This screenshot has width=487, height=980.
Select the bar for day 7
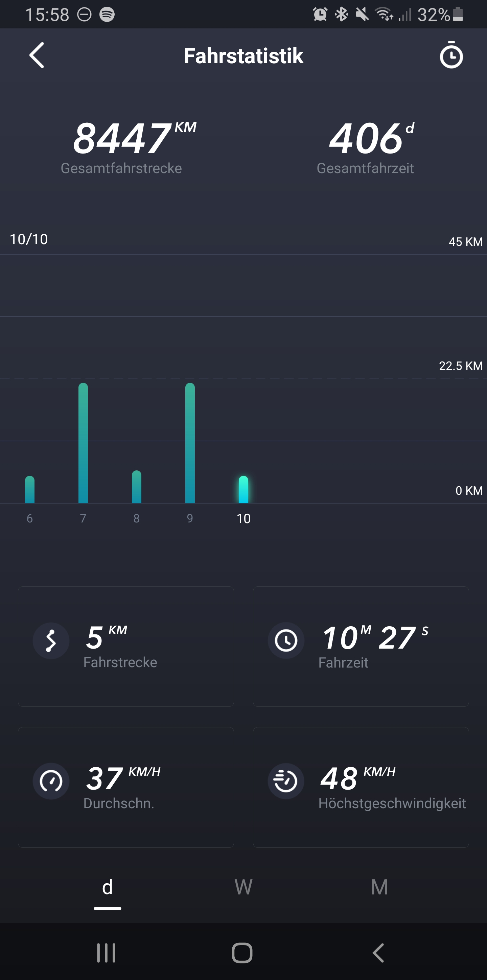coord(83,443)
